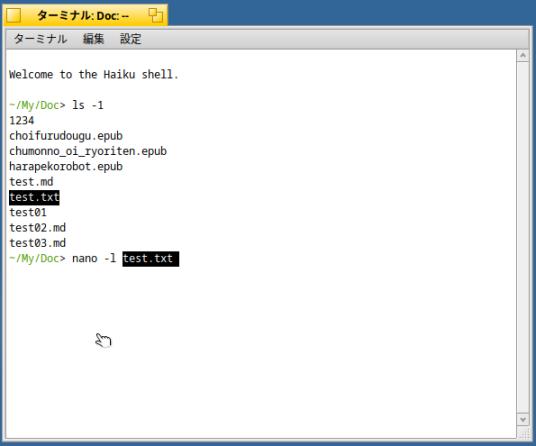Click the 1234 entry in listing
The width and height of the screenshot is (536, 446).
(22, 121)
